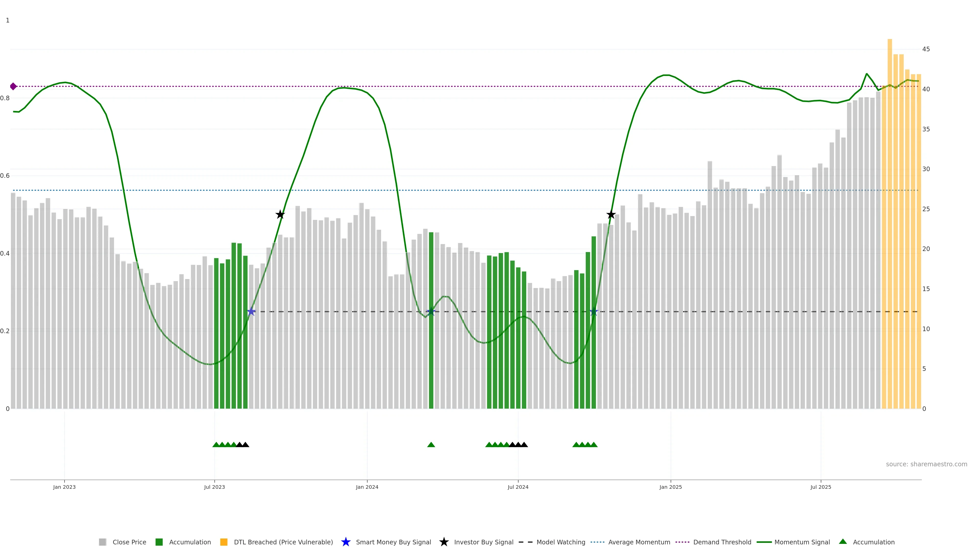Click the black star Investor Buy legend icon
Screen dimensions: 980x551
click(444, 542)
